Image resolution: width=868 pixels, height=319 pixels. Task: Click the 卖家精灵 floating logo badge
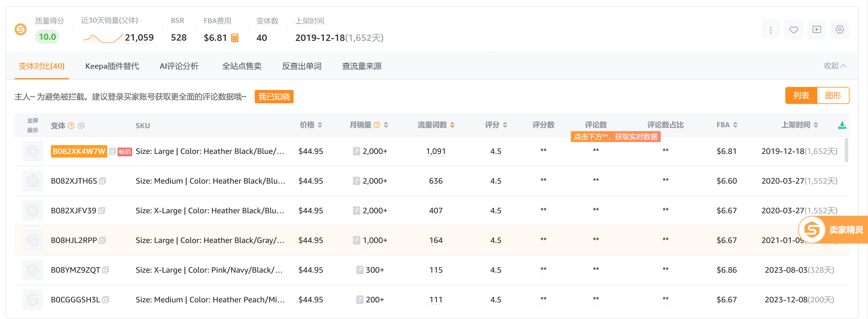tap(812, 230)
